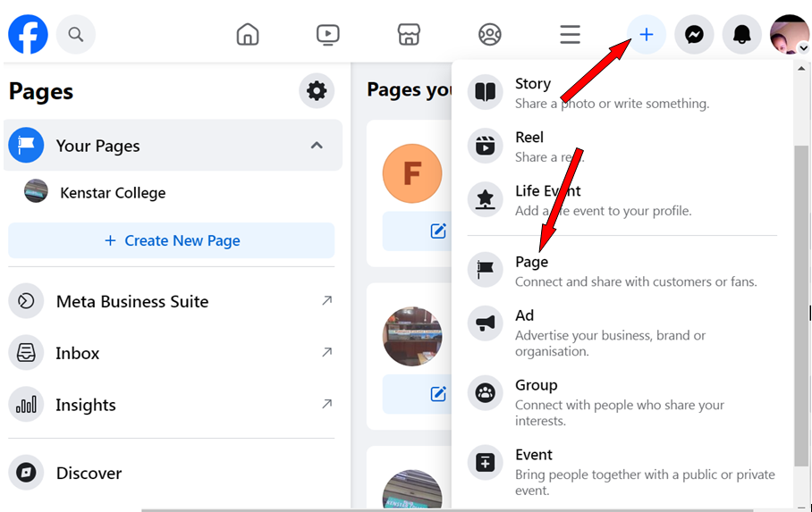Collapse the Your Pages section chevron
Viewport: 812px width, 512px height.
317,146
